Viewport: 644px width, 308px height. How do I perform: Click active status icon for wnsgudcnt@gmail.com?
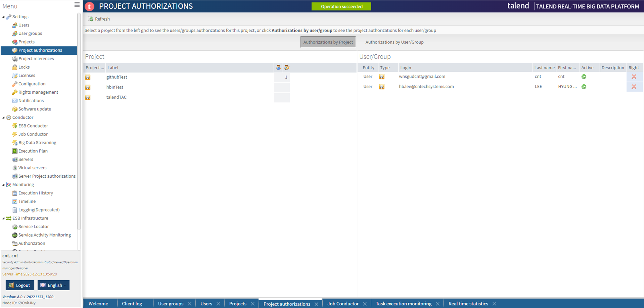point(584,77)
